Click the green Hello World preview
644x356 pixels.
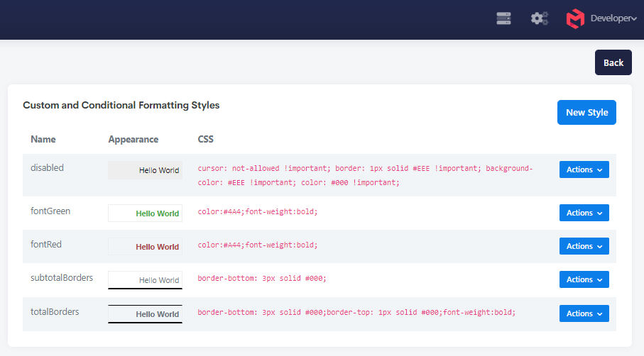pos(145,213)
